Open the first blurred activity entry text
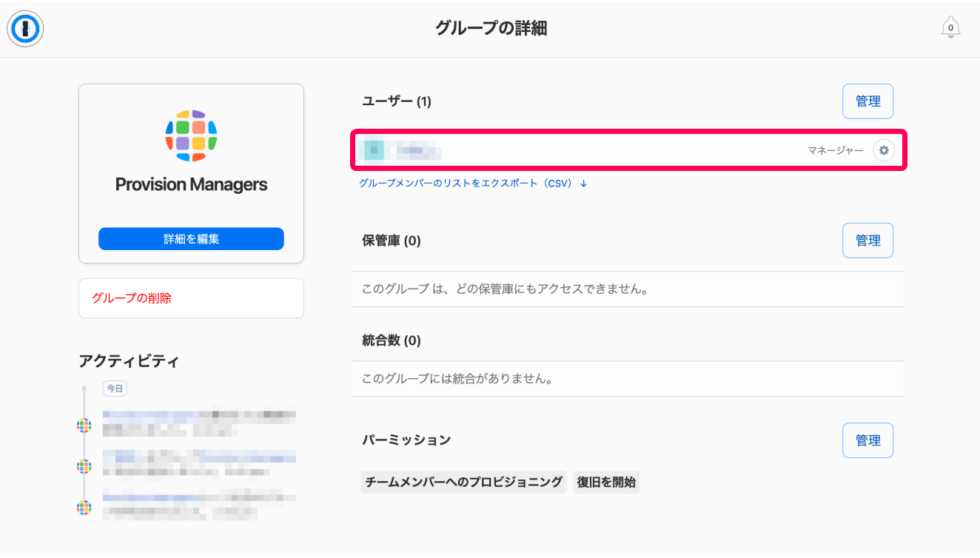The height and width of the screenshot is (558, 980). tap(199, 422)
